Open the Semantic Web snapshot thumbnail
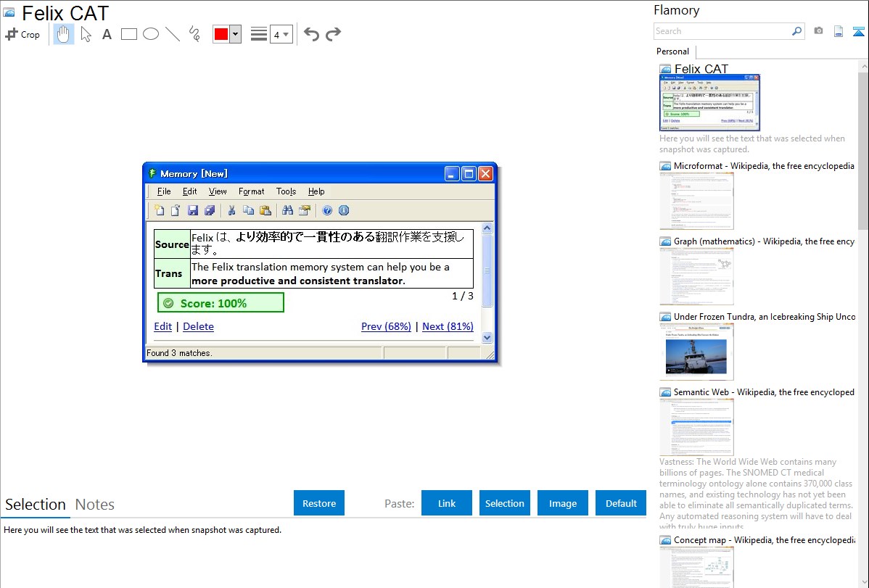 pos(696,427)
